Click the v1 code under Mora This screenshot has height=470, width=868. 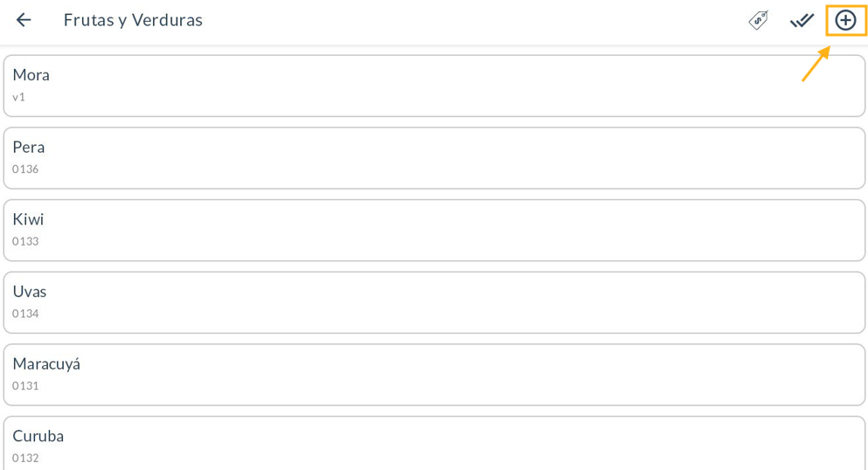[x=18, y=97]
